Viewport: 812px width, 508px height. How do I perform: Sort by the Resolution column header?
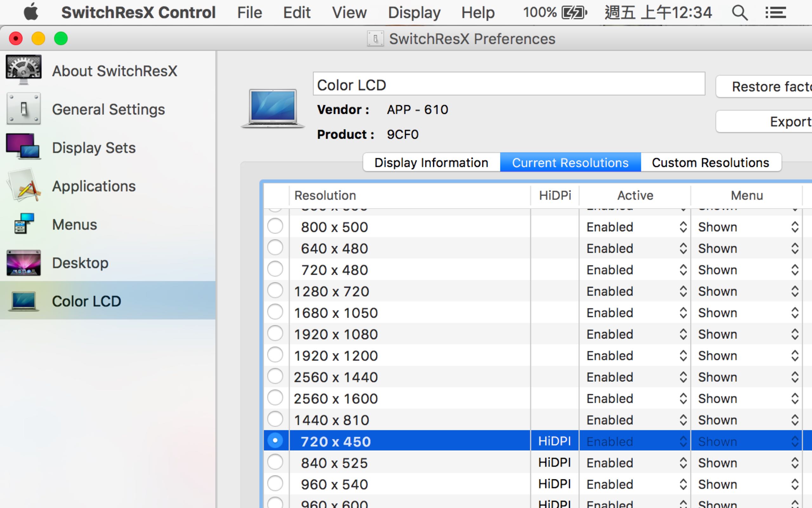click(x=410, y=195)
